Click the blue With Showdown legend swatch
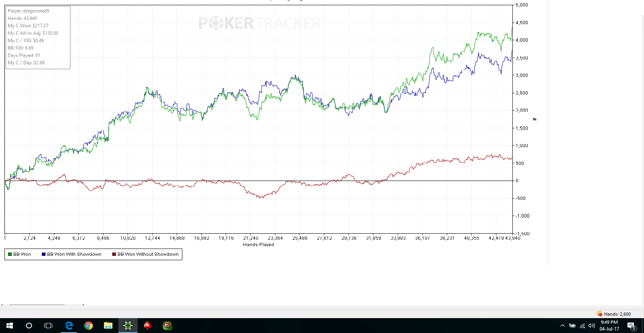The image size is (644, 333). click(43, 254)
